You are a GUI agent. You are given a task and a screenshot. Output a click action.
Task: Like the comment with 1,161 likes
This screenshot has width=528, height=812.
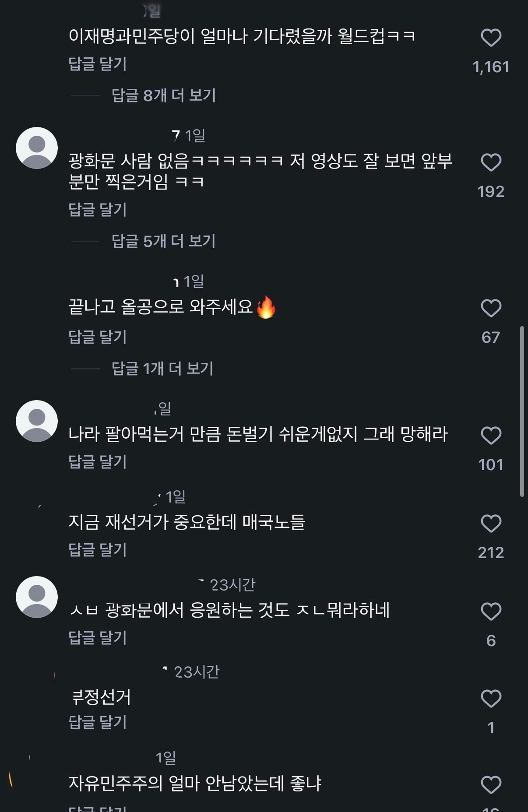(x=491, y=38)
